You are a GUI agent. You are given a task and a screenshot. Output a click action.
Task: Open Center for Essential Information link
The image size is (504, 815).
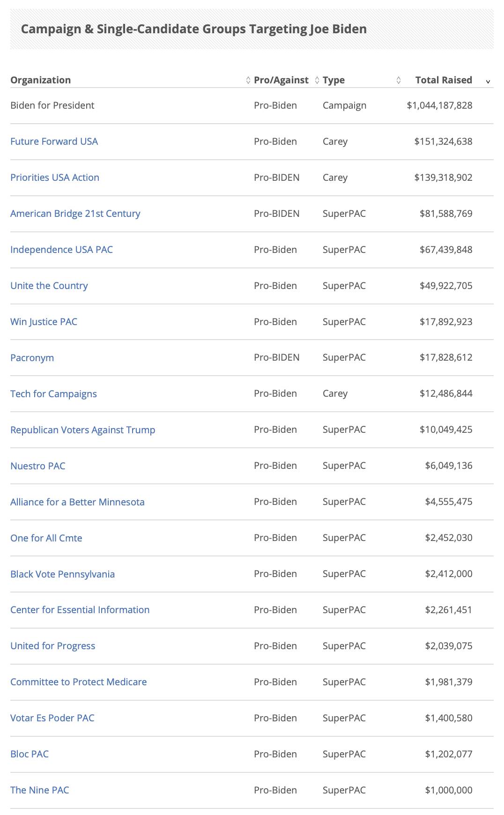click(x=80, y=610)
